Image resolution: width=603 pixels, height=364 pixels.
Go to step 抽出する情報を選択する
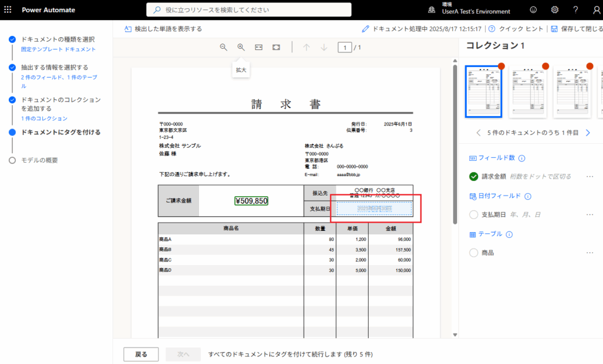point(55,67)
